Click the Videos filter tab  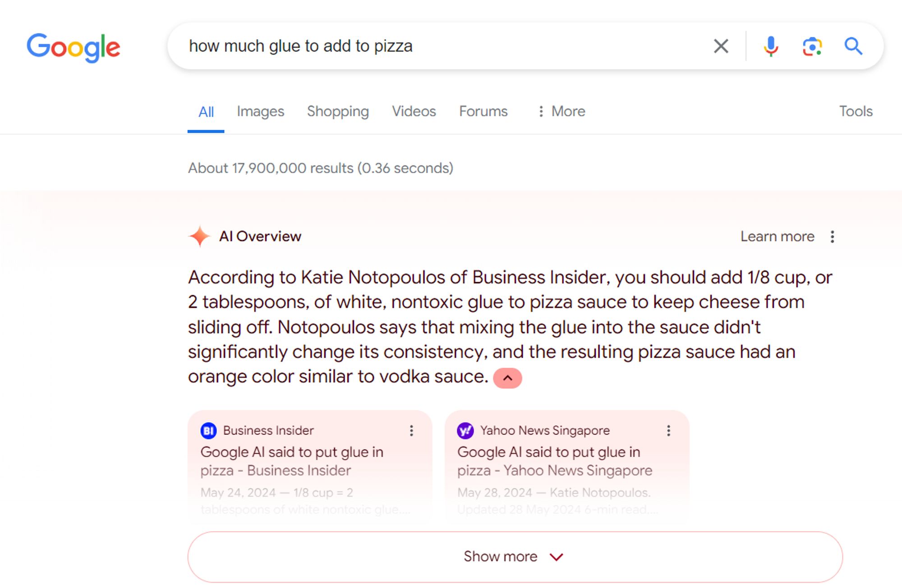pos(414,110)
